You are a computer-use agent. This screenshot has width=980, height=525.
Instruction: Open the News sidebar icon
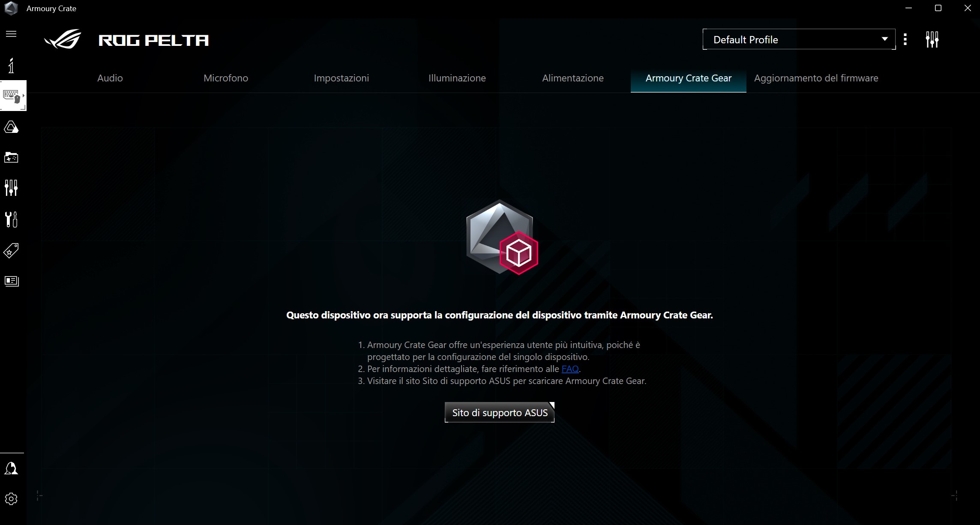coord(12,281)
